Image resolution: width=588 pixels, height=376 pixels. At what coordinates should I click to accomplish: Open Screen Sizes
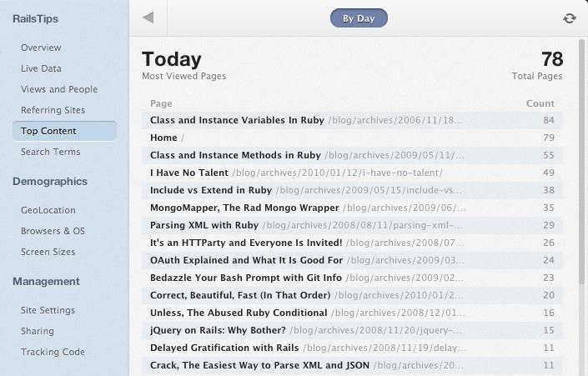point(48,252)
